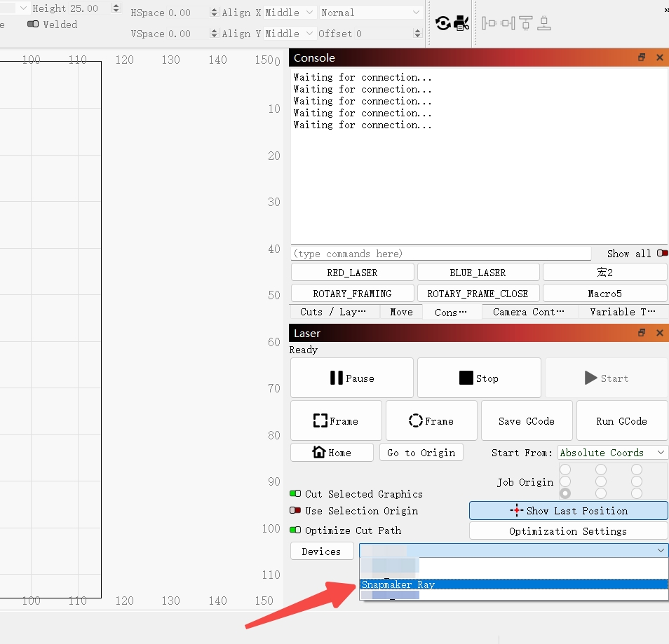This screenshot has width=669, height=644.
Task: Select the center Job Origin radio button
Action: point(601,481)
